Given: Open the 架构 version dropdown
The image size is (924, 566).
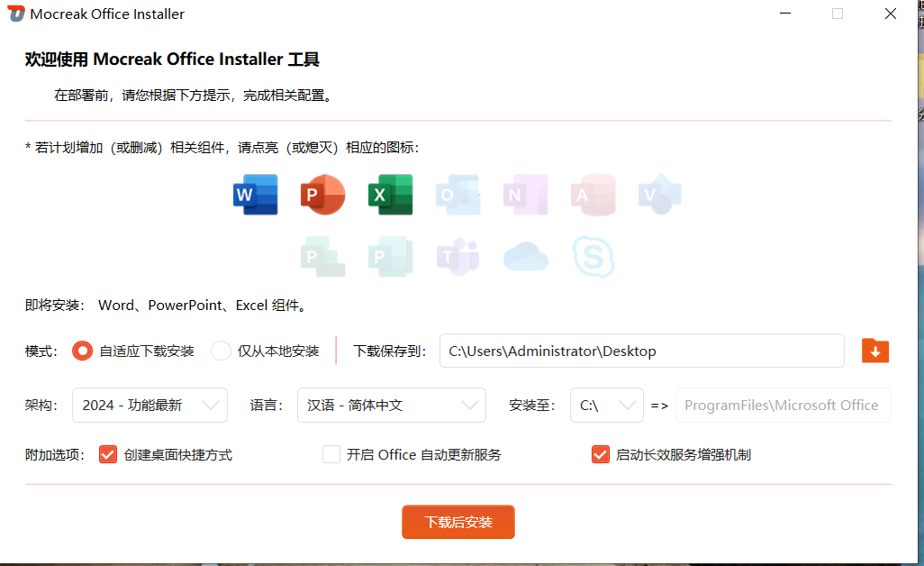Looking at the screenshot, I should pos(149,406).
